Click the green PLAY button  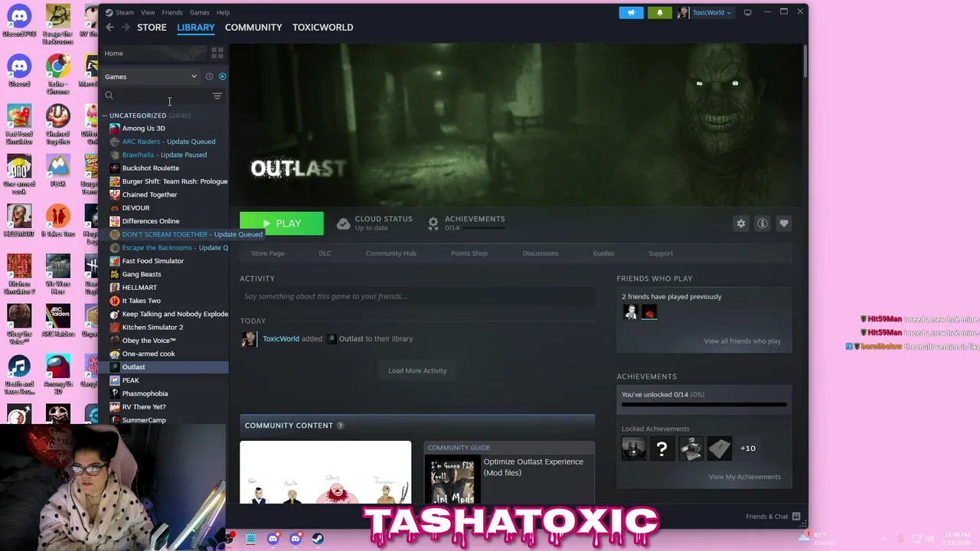coord(282,223)
